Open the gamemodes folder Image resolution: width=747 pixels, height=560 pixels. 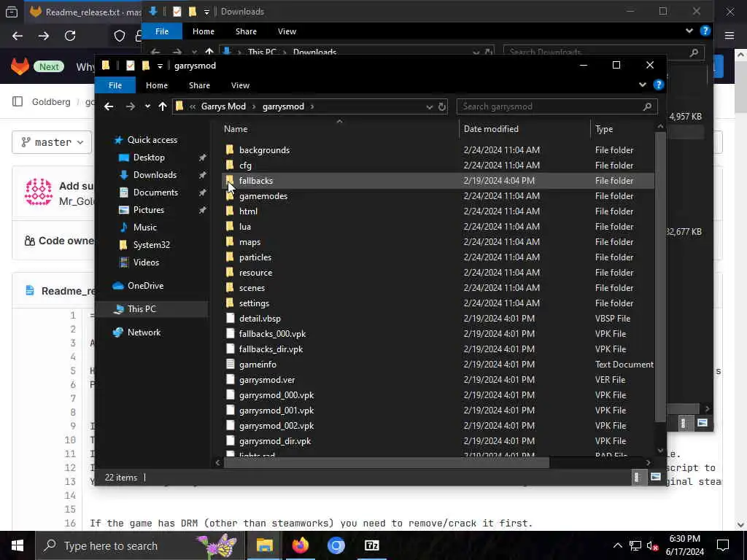tap(263, 196)
